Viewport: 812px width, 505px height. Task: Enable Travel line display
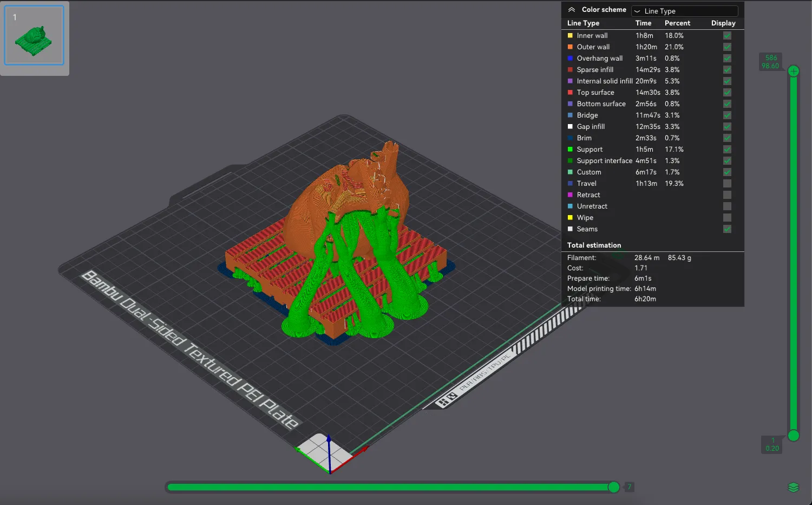click(x=727, y=184)
